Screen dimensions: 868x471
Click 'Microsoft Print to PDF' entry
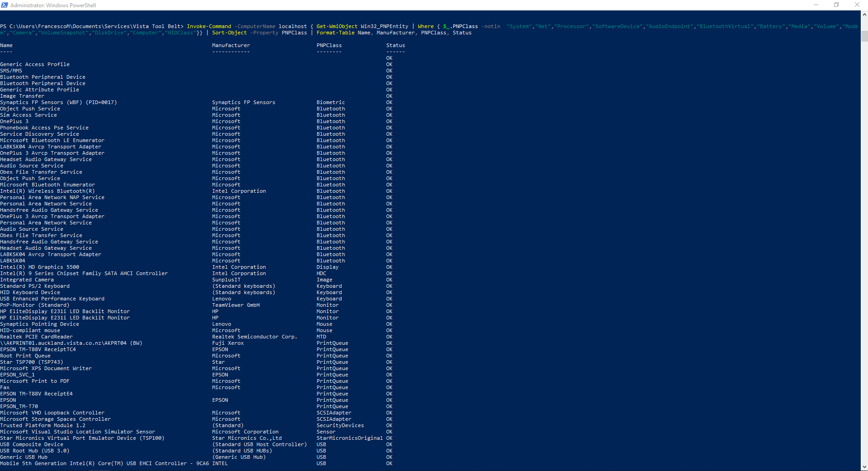(35, 381)
